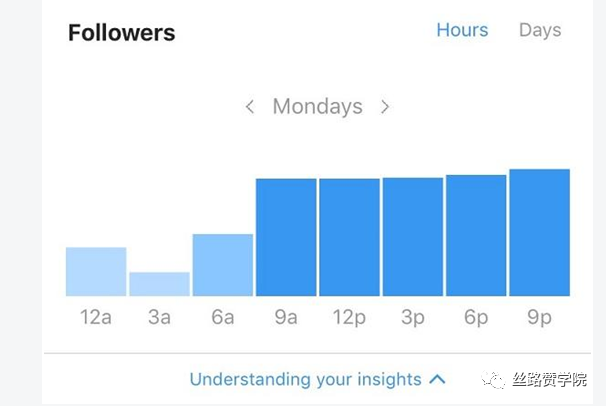Tap the 3p followers bar

coord(412,237)
